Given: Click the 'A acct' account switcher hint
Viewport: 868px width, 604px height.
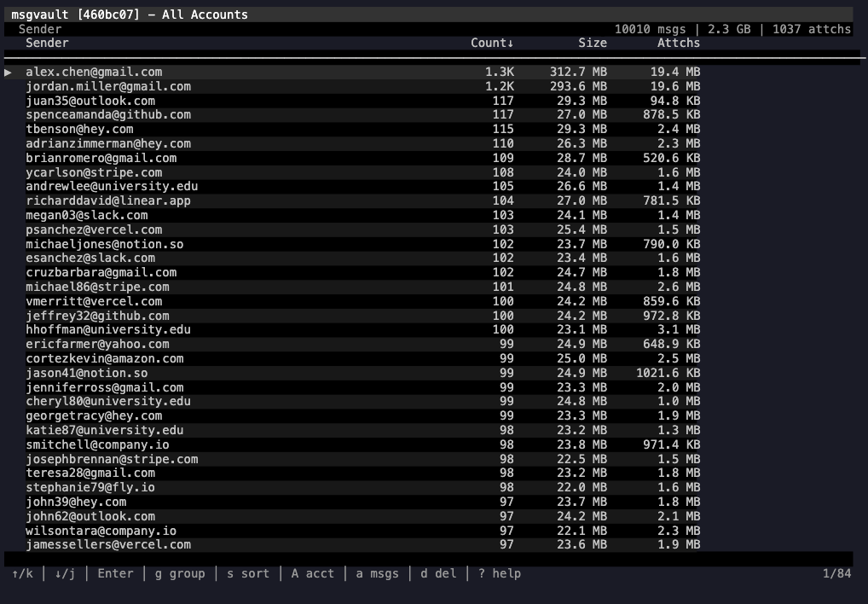Looking at the screenshot, I should click(313, 573).
